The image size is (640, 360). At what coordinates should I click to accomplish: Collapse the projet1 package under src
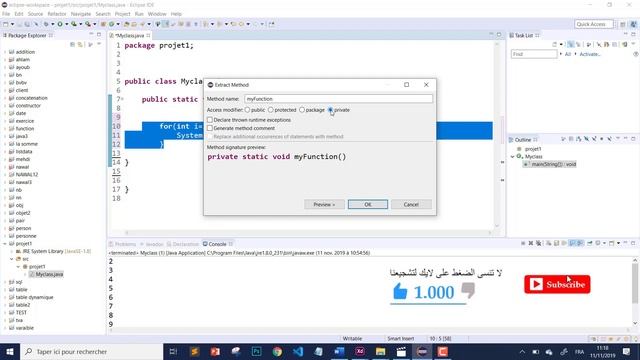click(18, 267)
